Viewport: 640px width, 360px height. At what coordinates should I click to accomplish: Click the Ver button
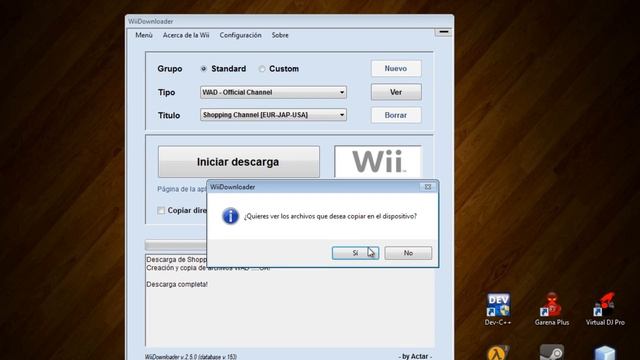[396, 92]
